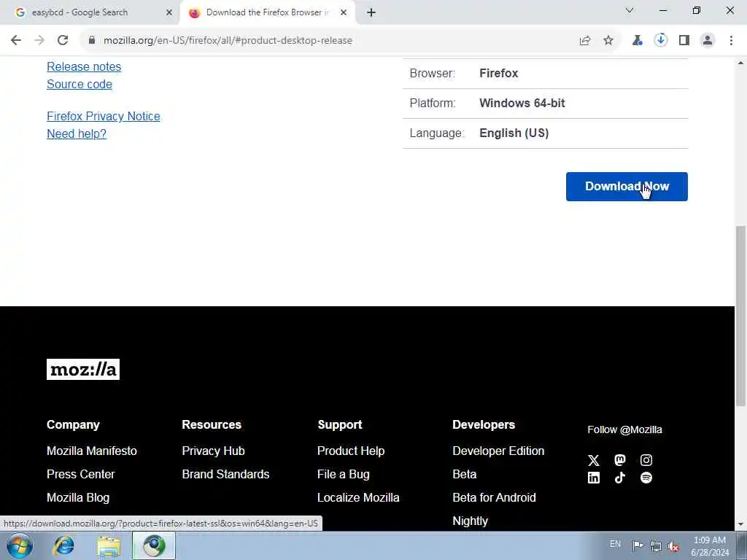Open Windows Explorer folder taskbar icon
The height and width of the screenshot is (560, 747).
click(x=109, y=546)
